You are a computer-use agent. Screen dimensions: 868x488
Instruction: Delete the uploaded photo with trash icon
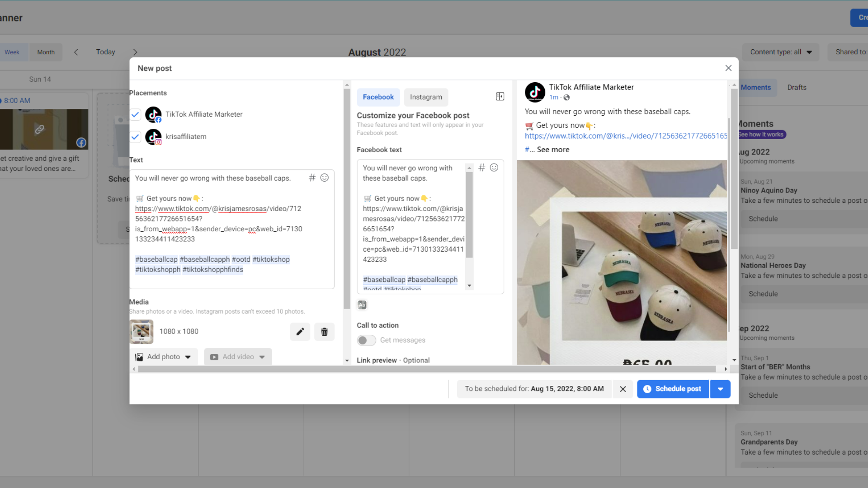324,332
